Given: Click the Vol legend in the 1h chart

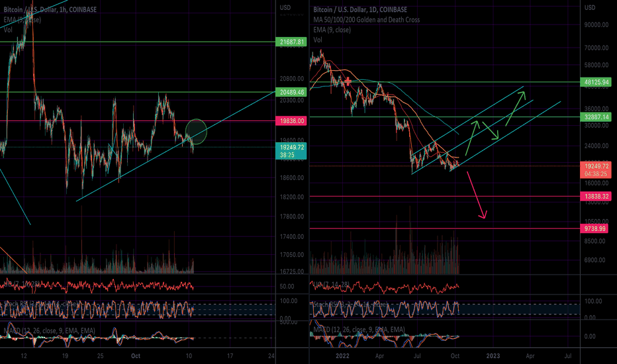Looking at the screenshot, I should (8, 30).
